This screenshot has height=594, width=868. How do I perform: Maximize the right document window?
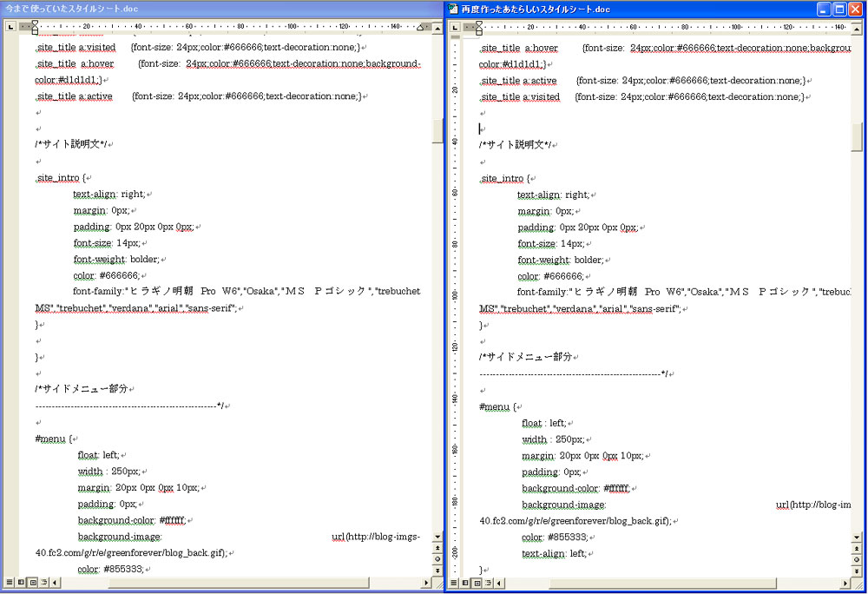839,10
